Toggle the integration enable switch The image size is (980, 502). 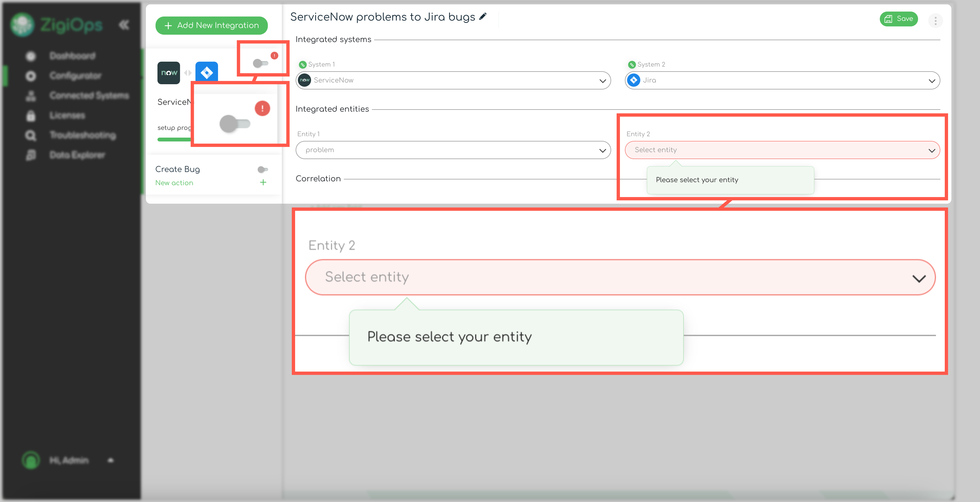(x=261, y=63)
